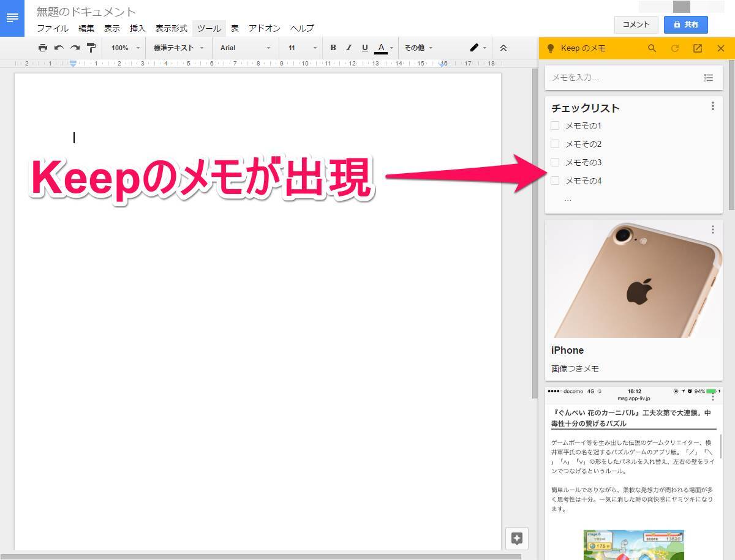Screen dimensions: 735x560
Task: Open the ファイル menu
Action: point(53,28)
